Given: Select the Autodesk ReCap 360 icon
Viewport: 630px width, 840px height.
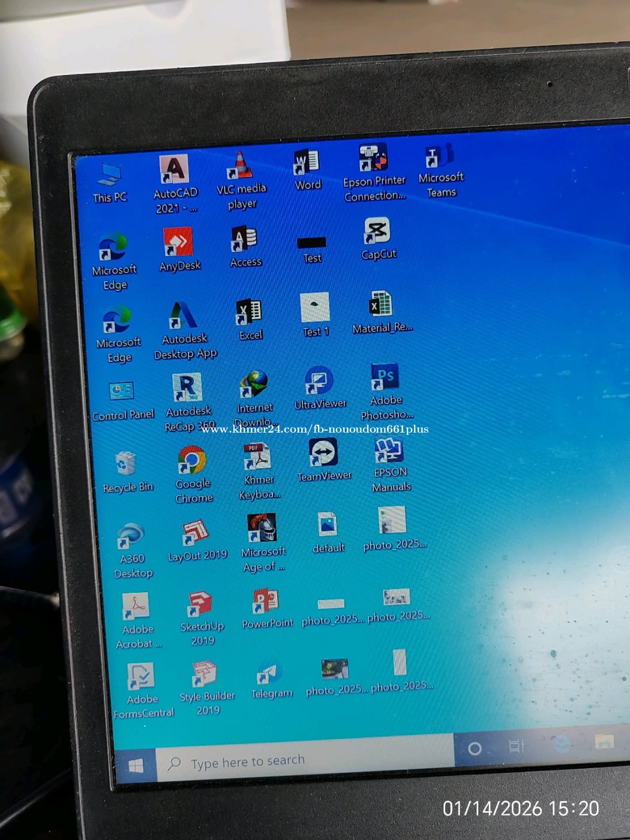Looking at the screenshot, I should coord(187,388).
